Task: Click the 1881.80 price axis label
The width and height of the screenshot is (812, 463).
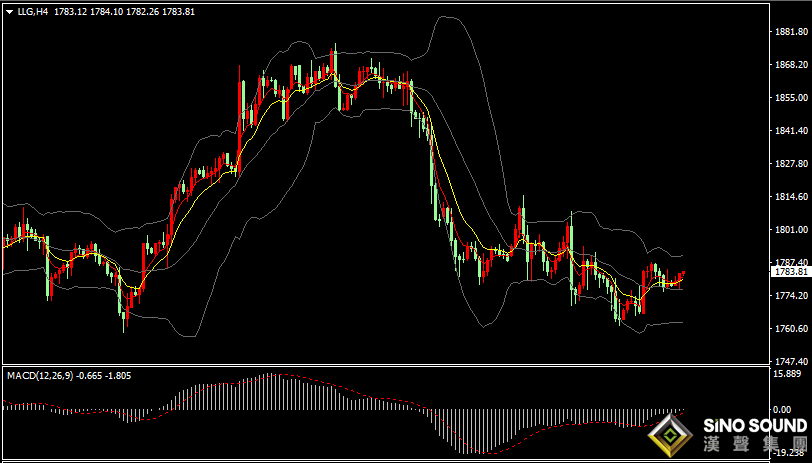Action: [790, 32]
